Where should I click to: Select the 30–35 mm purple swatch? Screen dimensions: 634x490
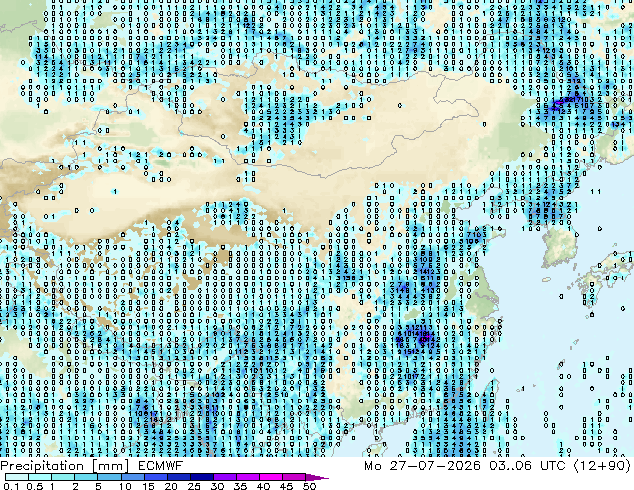pos(225,477)
